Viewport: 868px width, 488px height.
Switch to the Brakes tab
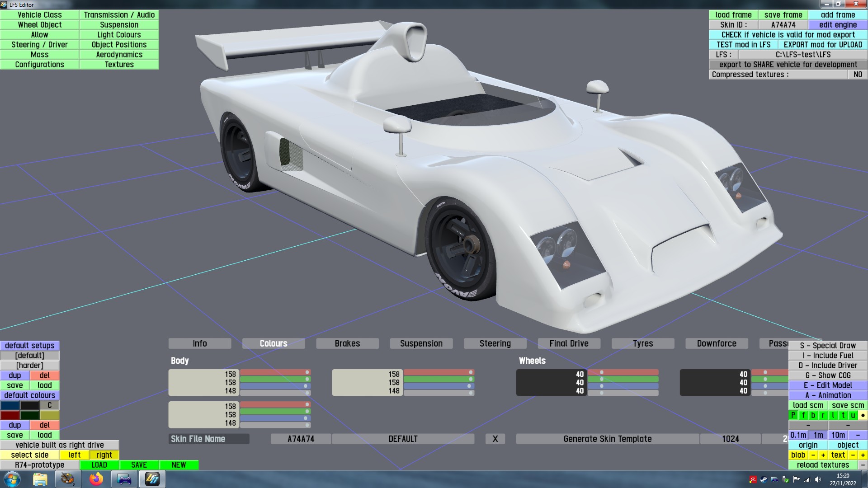click(347, 343)
